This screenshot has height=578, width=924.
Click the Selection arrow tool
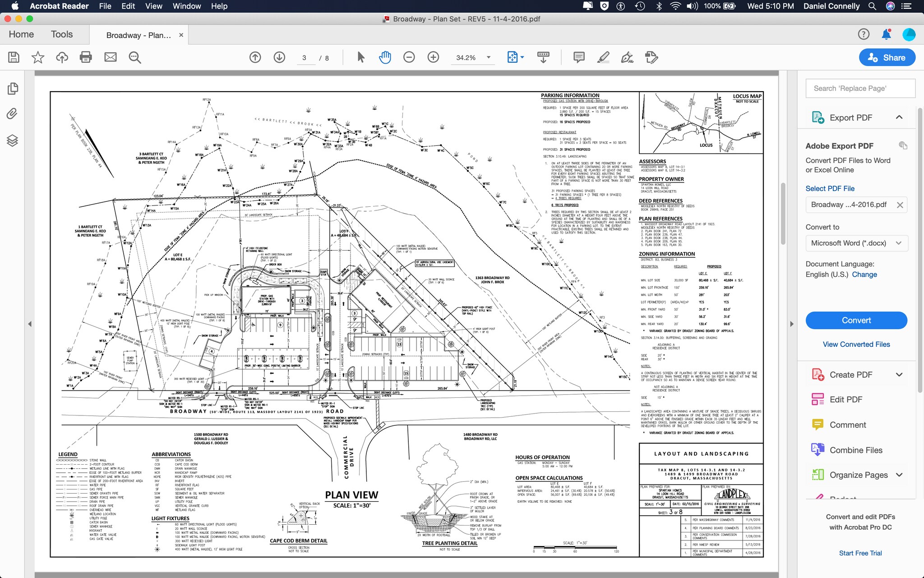(360, 57)
